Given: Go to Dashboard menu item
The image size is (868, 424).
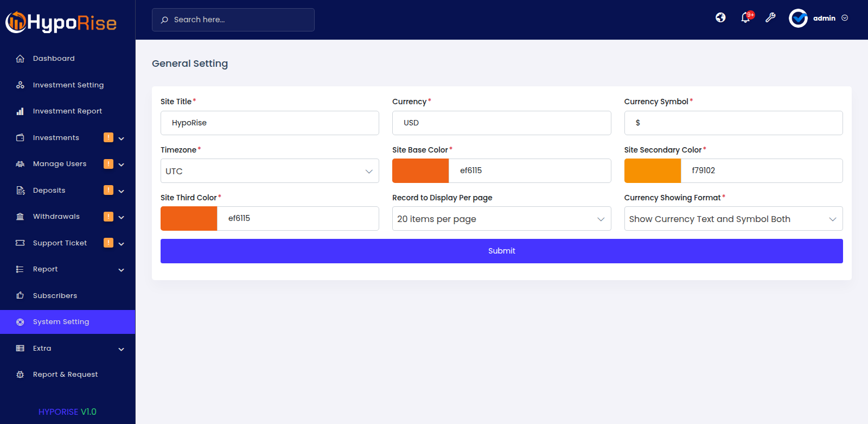Looking at the screenshot, I should (x=67, y=59).
